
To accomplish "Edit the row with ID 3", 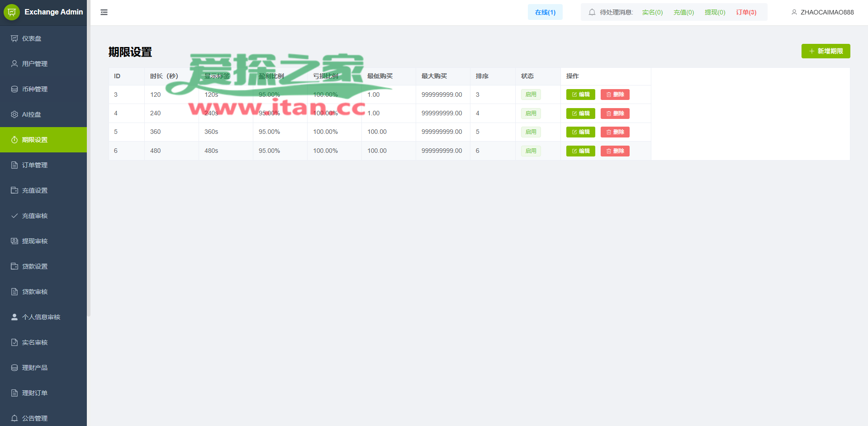I will pyautogui.click(x=580, y=95).
